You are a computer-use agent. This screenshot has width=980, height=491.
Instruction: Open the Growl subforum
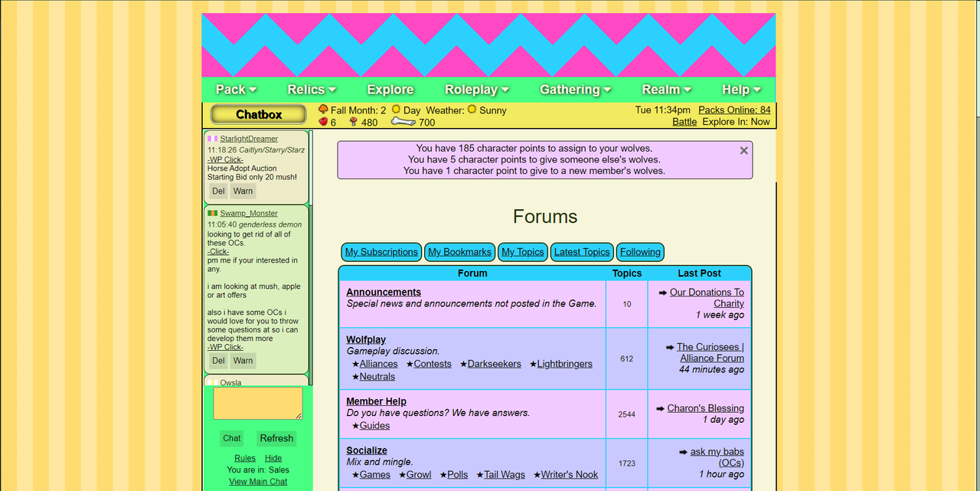[419, 475]
